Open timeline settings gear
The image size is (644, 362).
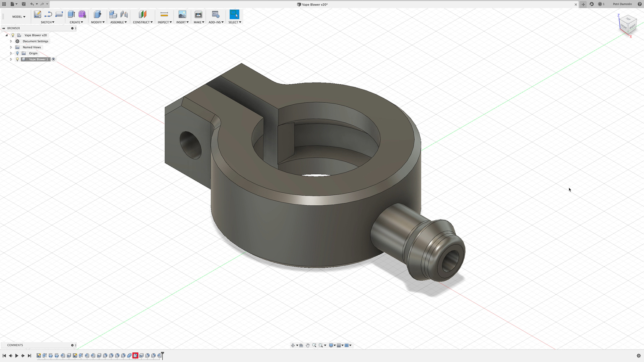pos(639,356)
